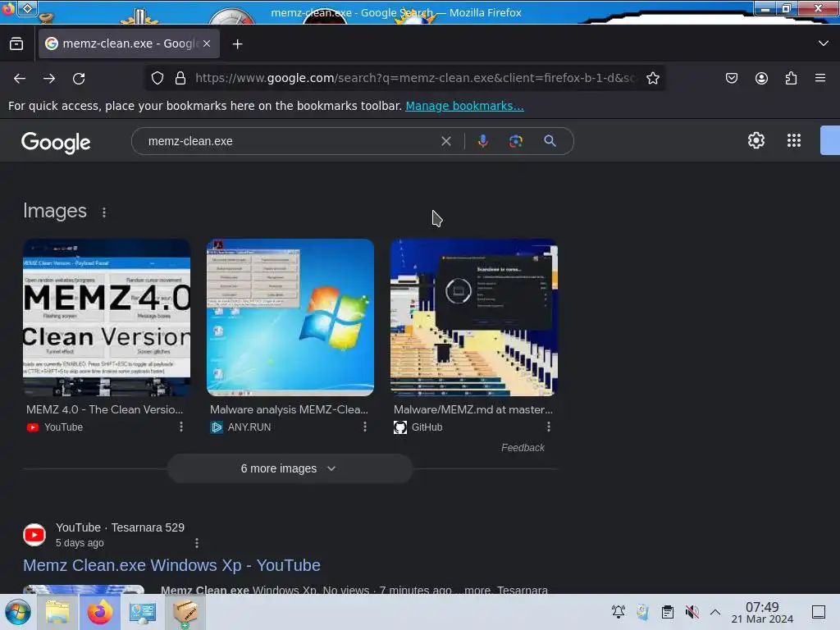Click the Firefox taskbar icon
Screen dimensions: 840x630
tap(100, 612)
